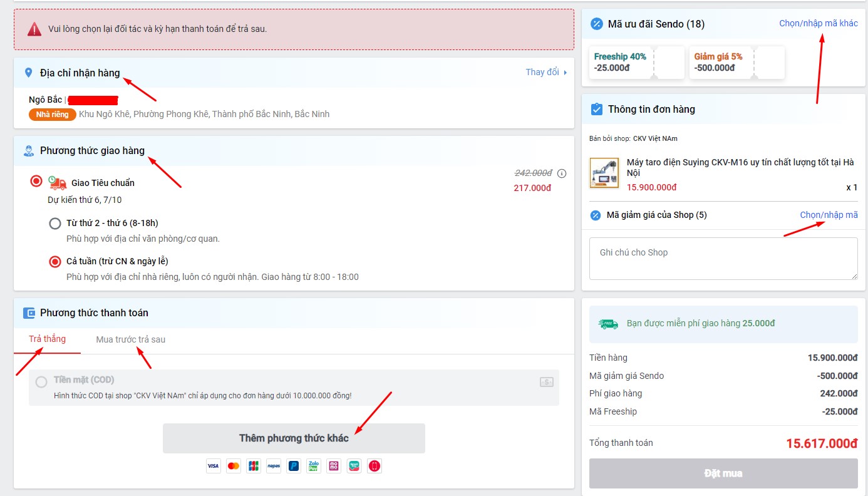Click the delivery address location pin icon

click(28, 73)
